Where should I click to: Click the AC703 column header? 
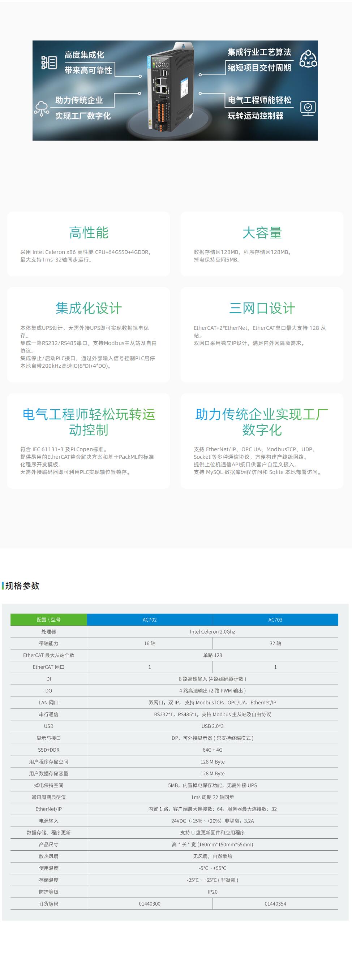pos(275,620)
